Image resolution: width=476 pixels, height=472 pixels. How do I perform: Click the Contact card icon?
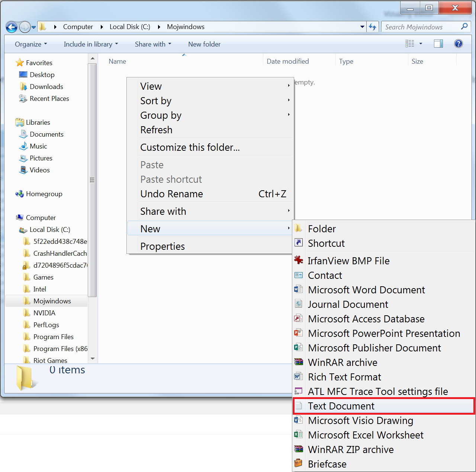(x=299, y=275)
